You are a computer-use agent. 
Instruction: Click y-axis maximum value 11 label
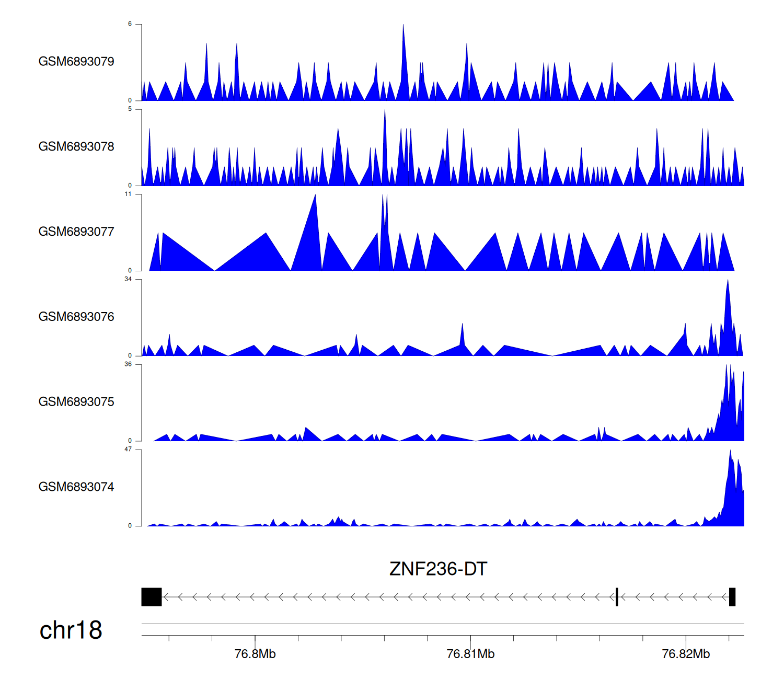pyautogui.click(x=128, y=194)
